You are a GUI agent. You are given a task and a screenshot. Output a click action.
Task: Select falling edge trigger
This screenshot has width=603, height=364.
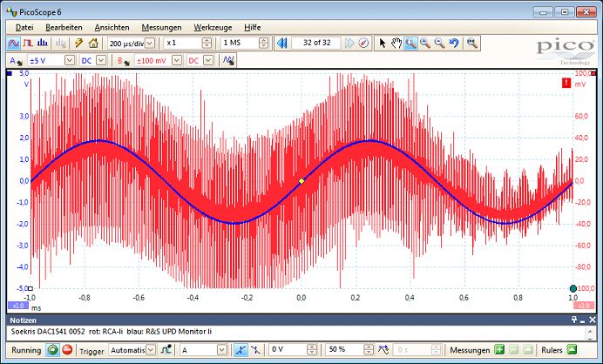[255, 350]
